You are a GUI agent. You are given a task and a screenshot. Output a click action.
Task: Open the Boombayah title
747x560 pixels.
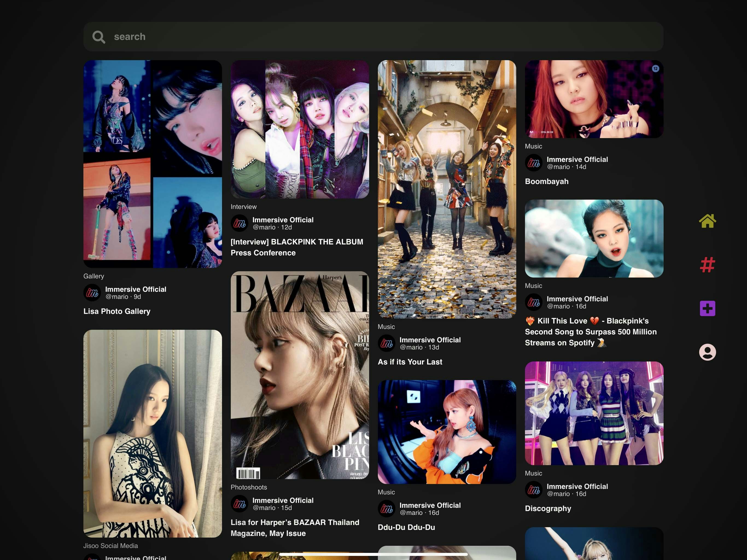point(546,181)
